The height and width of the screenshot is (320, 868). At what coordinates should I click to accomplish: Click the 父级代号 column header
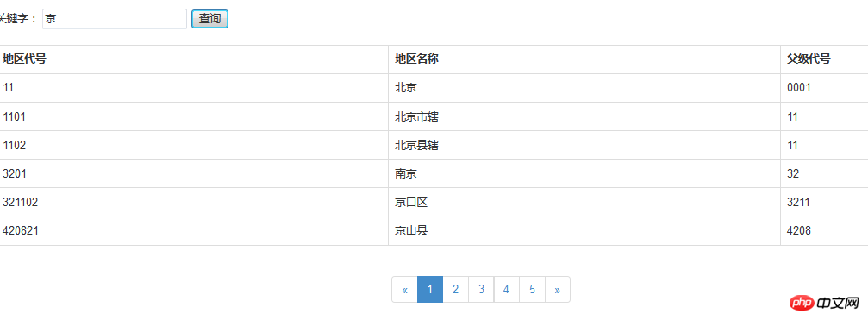coord(824,60)
